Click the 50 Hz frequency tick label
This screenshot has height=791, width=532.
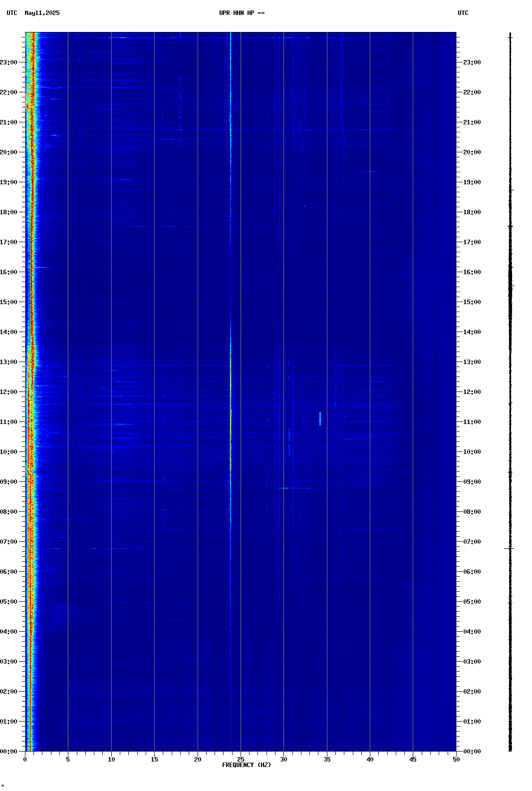456,760
